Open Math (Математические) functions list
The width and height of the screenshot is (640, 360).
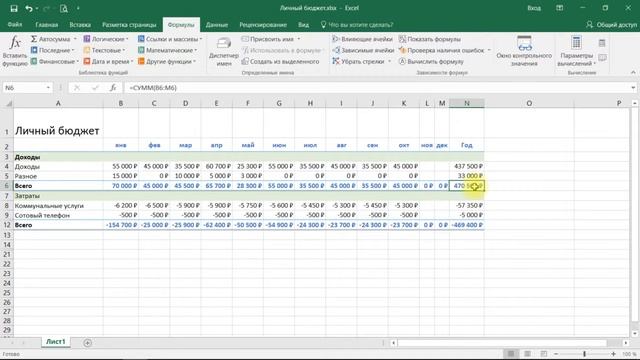click(167, 50)
